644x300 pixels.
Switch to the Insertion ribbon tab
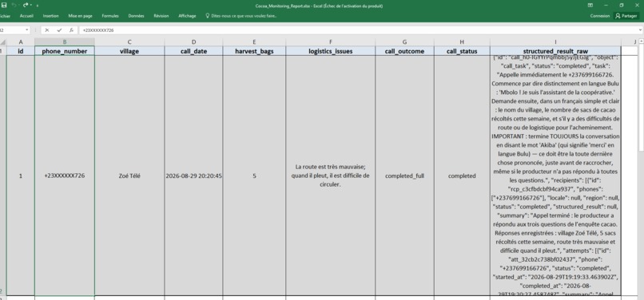[51, 16]
